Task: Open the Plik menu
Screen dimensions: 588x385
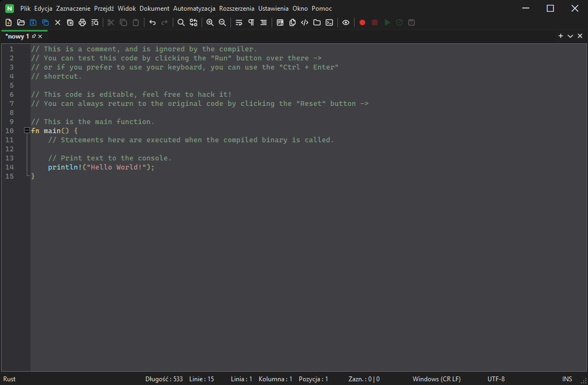Action: coord(25,8)
